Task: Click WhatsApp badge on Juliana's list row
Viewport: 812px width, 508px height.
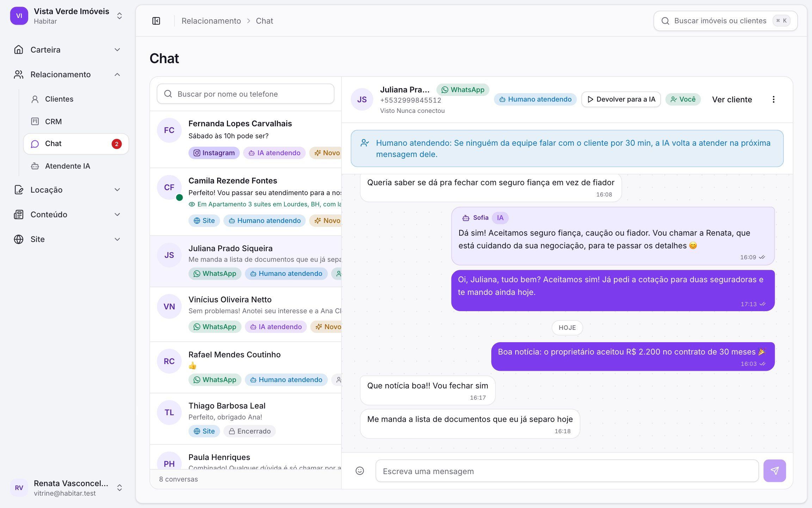Action: pyautogui.click(x=215, y=273)
